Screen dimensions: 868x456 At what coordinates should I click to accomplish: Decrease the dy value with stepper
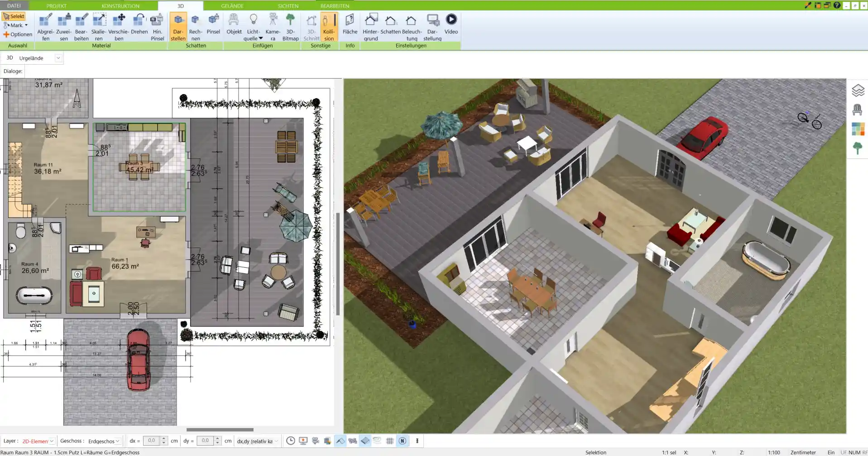218,443
